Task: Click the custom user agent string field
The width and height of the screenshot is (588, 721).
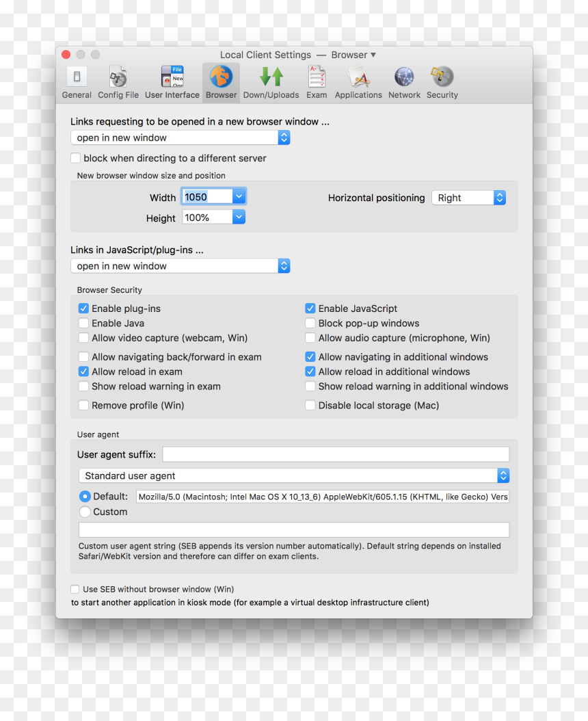Action: 294,529
